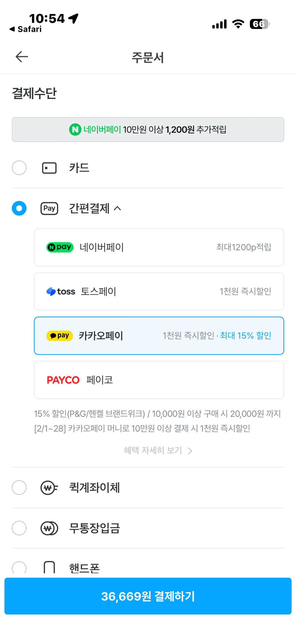Screen dimensions: 296x644
Task: Tap the card payment icon
Action: point(49,168)
